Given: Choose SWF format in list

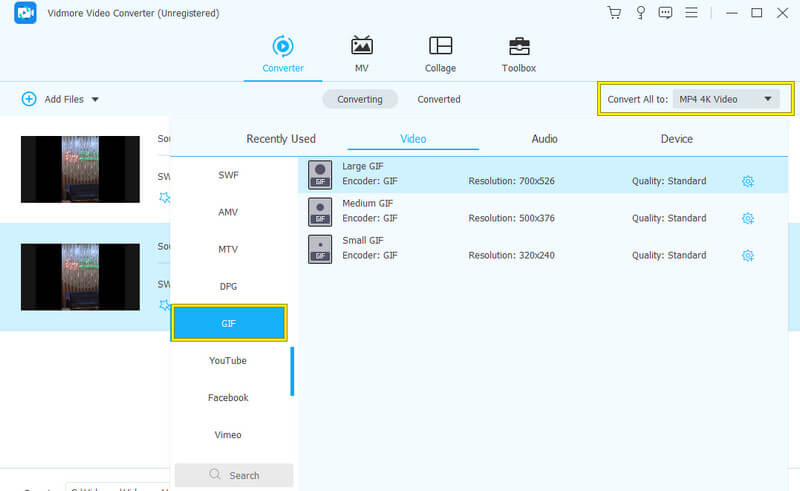Looking at the screenshot, I should [x=228, y=175].
